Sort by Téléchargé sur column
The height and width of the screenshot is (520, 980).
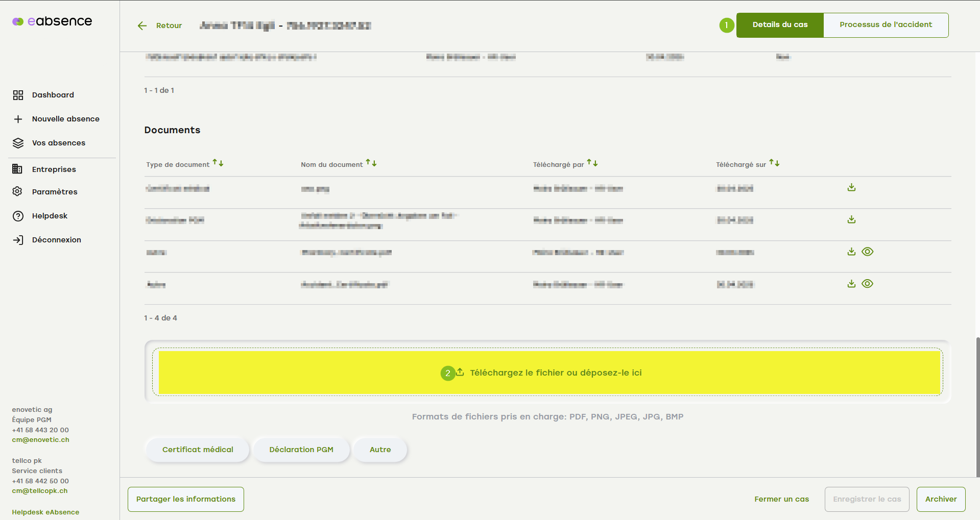(774, 163)
